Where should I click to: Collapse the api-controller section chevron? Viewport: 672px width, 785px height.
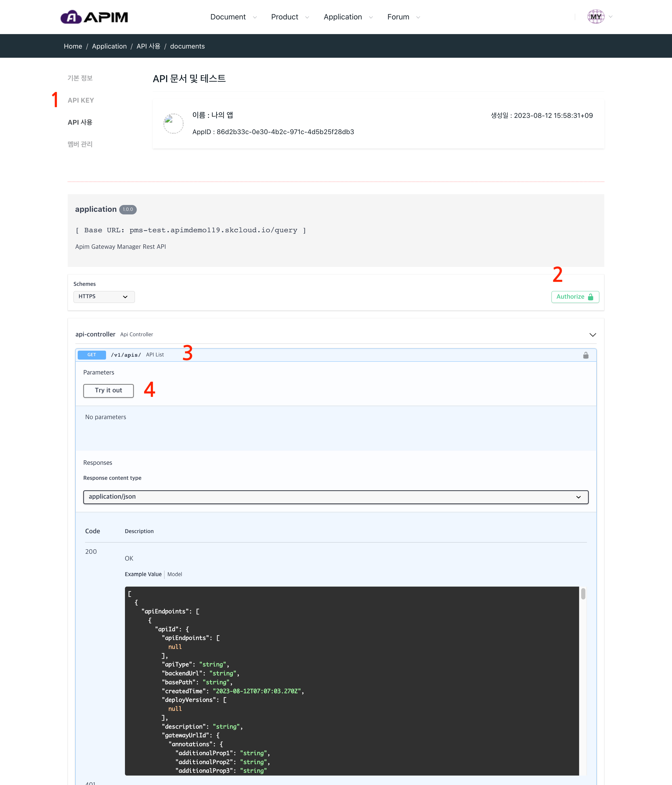(592, 335)
